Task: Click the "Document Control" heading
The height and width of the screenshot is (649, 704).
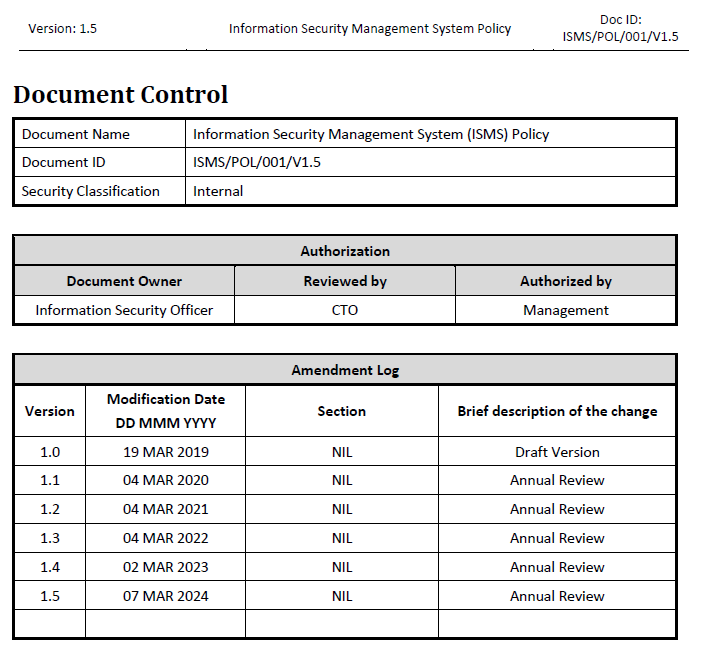Action: (121, 95)
